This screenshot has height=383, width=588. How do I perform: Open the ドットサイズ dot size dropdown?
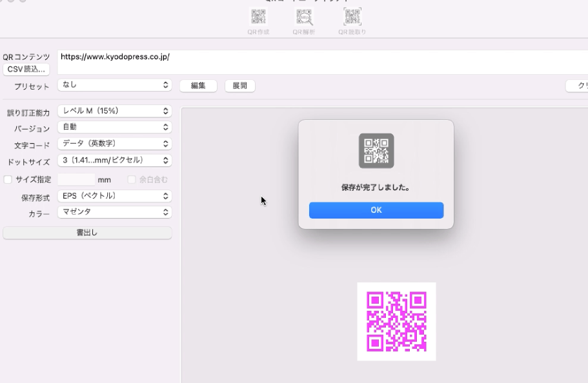click(114, 161)
